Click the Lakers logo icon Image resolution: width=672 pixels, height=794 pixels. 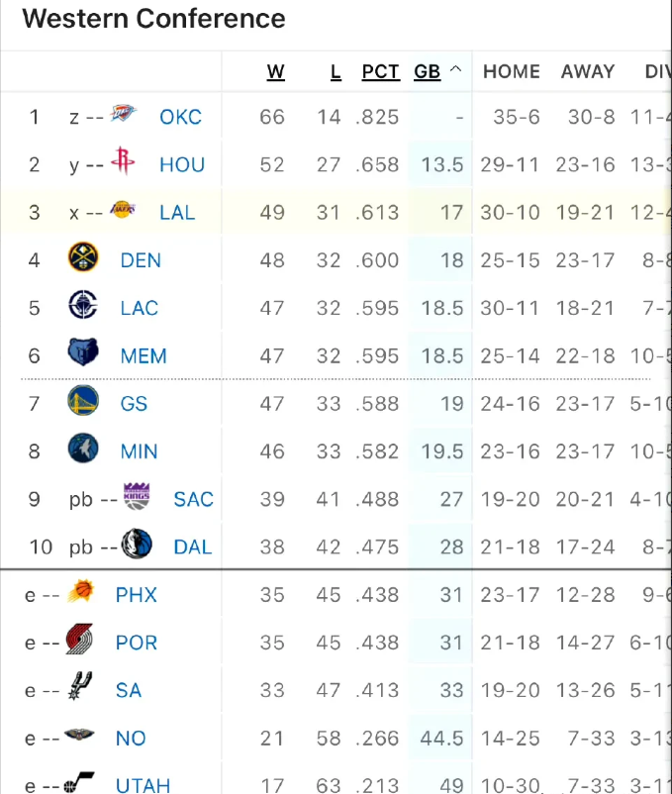coord(123,209)
